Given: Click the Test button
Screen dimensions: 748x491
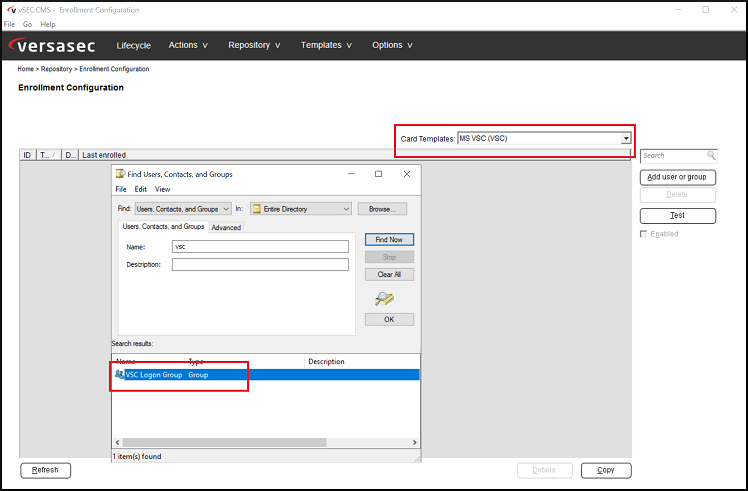Looking at the screenshot, I should 677,216.
